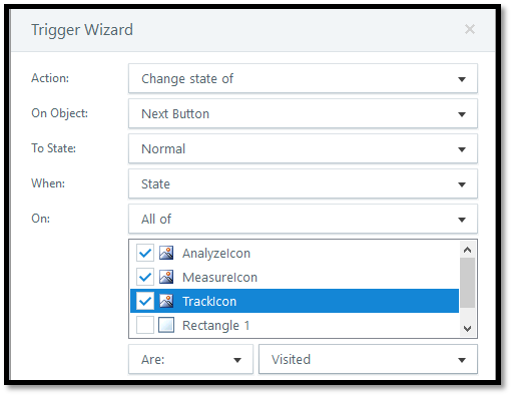This screenshot has height=396, width=512.
Task: Click the object list scroll down arrow
Action: 467,329
